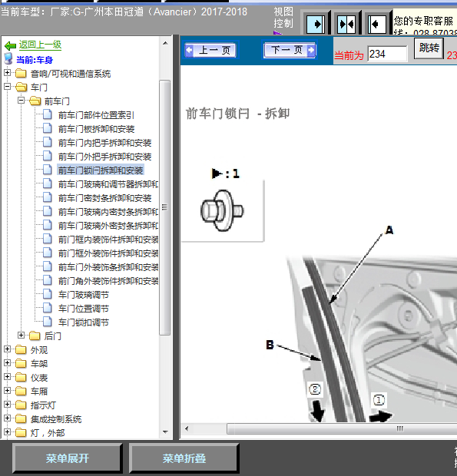
Task: Click the 下一页 next page button
Action: (x=290, y=50)
